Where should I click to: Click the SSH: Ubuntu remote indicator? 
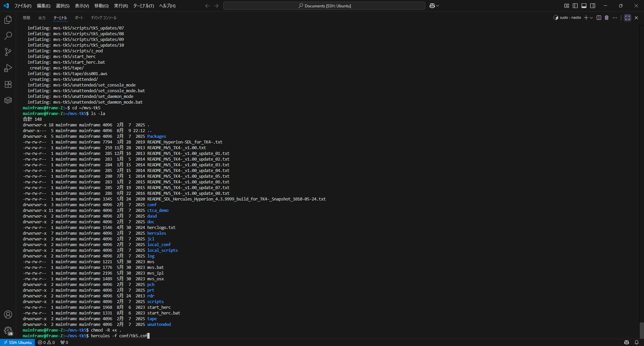[x=17, y=342]
